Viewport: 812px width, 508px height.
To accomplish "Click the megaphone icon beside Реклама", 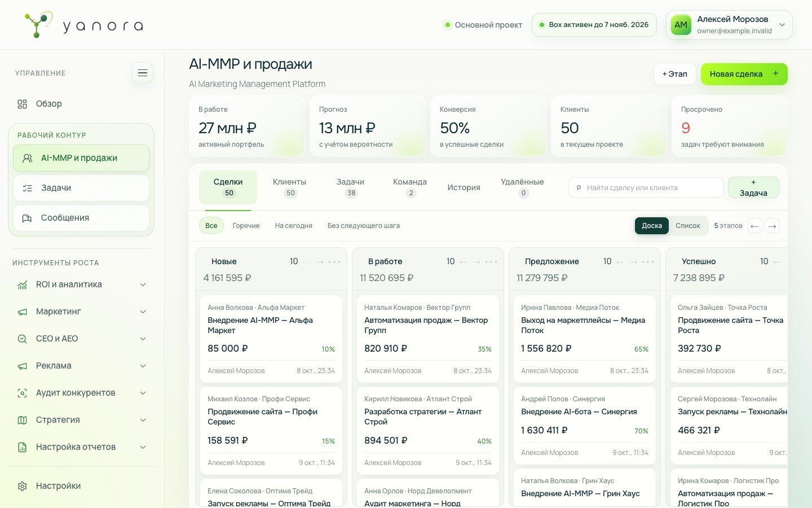I will [x=23, y=366].
